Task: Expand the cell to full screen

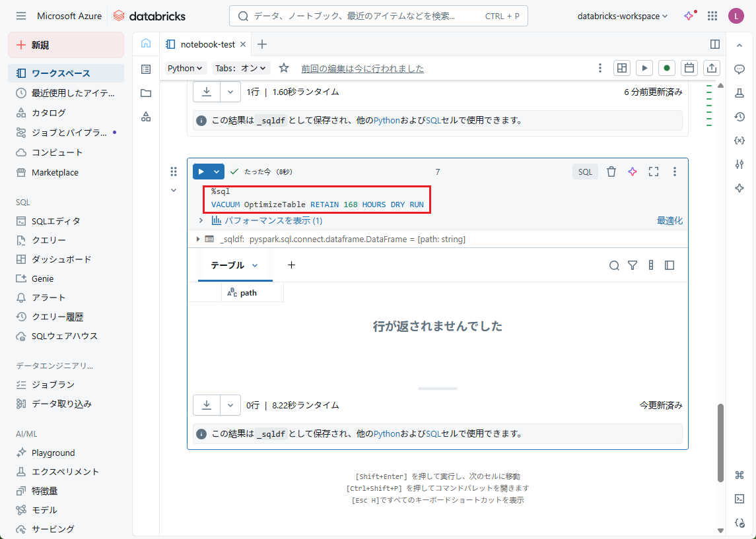Action: [654, 172]
